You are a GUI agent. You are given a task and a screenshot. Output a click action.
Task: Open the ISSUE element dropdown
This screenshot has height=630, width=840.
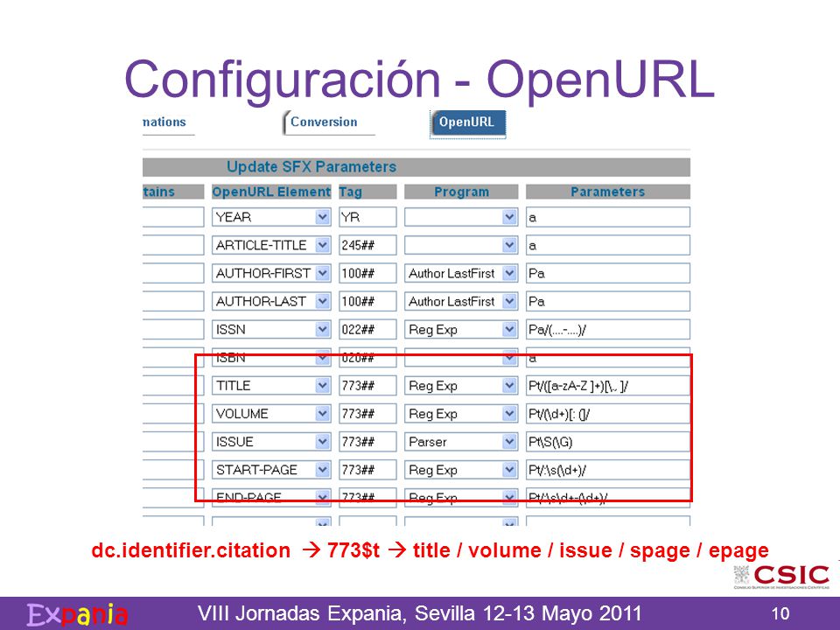point(271,441)
